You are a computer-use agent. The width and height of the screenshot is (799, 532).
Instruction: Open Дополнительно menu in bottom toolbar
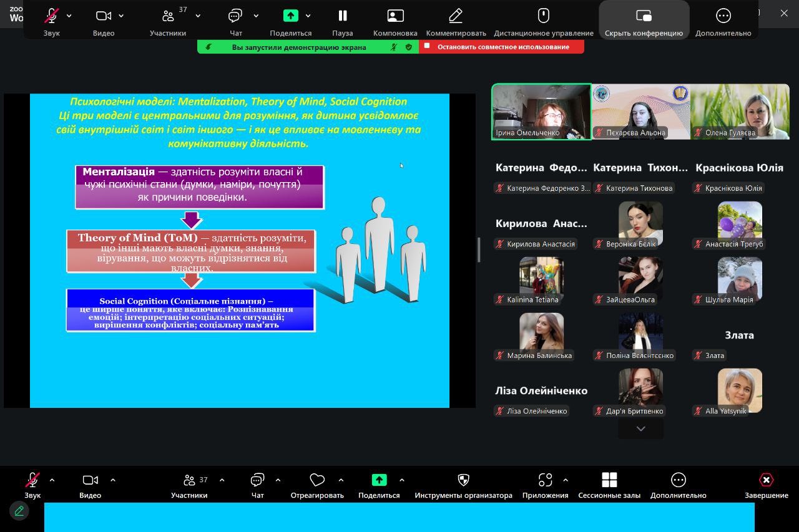tap(678, 480)
